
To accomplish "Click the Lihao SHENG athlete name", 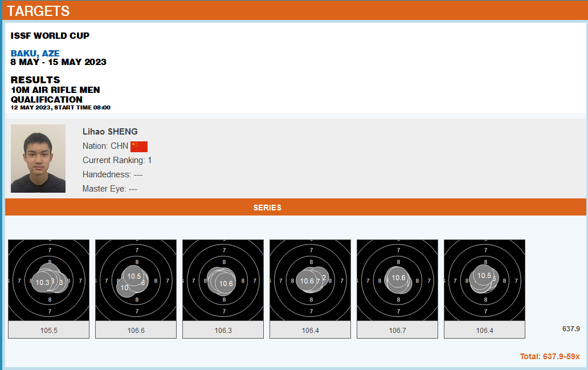I will [110, 132].
